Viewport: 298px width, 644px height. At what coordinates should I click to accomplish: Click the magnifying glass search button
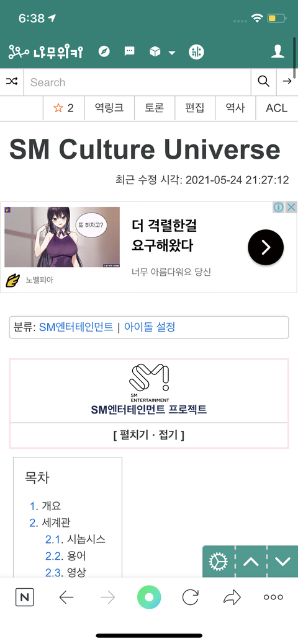pos(263,82)
